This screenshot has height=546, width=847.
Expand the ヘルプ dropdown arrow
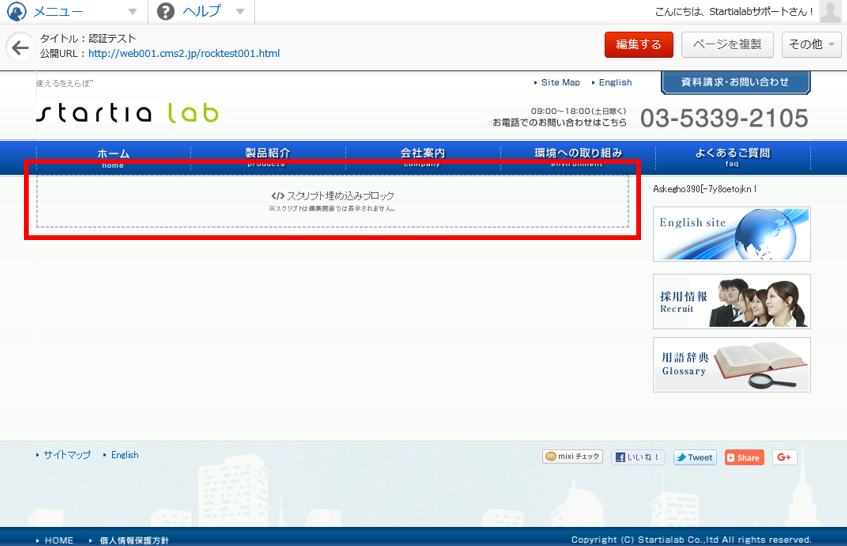(x=240, y=11)
